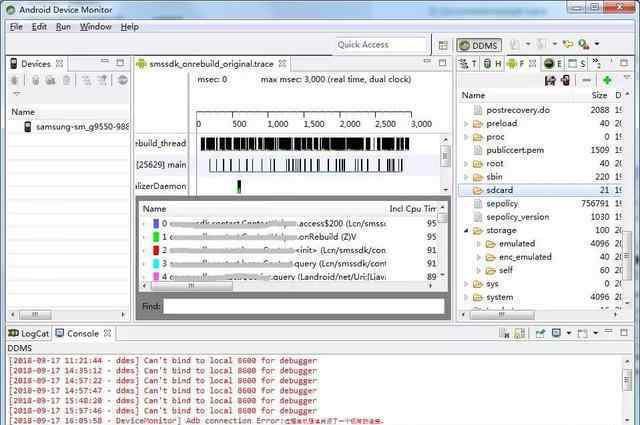Click the Update Heap icon in Devices toolbar

[36, 80]
